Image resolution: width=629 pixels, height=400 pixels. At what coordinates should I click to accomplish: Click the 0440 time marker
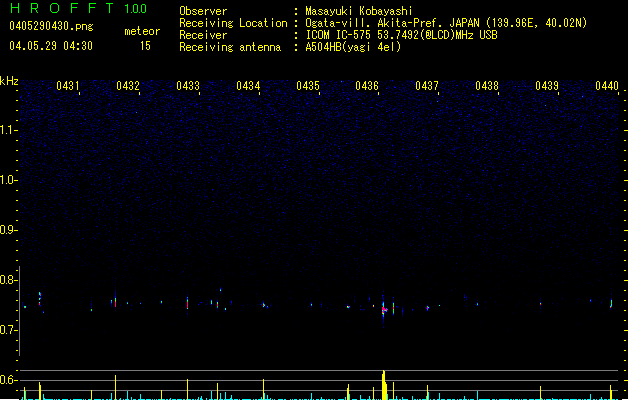coord(607,86)
